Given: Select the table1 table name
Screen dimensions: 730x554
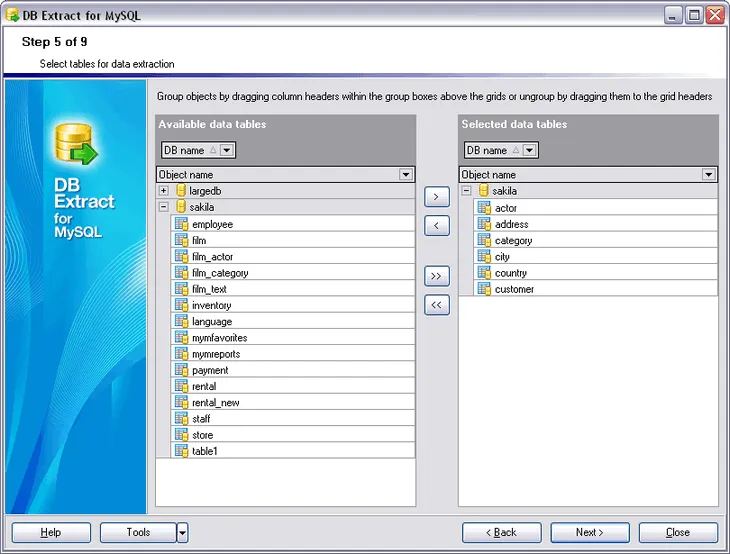Looking at the screenshot, I should (x=204, y=451).
